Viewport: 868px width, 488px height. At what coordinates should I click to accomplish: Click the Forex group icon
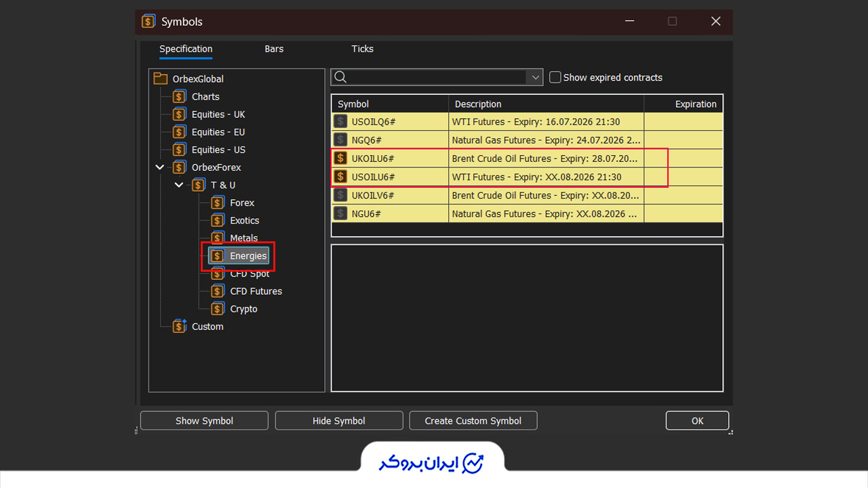point(217,203)
